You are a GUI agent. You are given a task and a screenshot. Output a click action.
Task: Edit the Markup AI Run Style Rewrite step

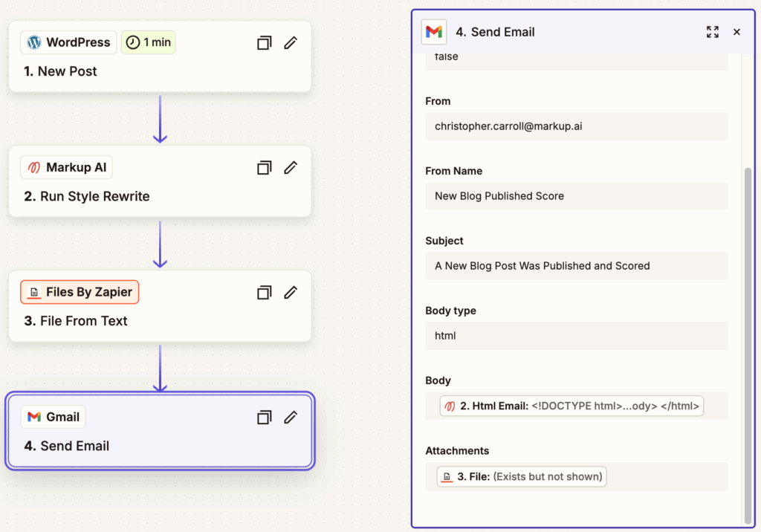291,168
